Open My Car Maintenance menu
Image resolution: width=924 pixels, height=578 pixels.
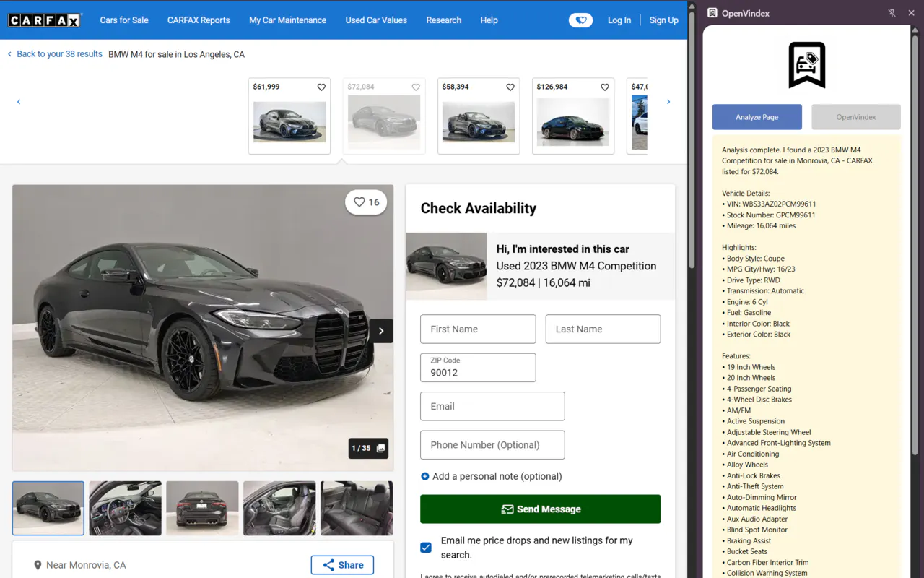coord(288,20)
